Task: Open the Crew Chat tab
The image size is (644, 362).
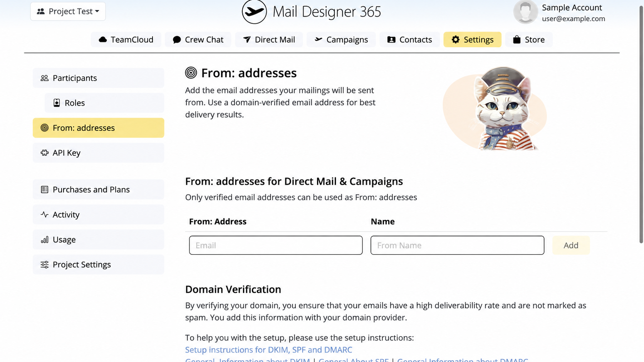Action: 198,40
